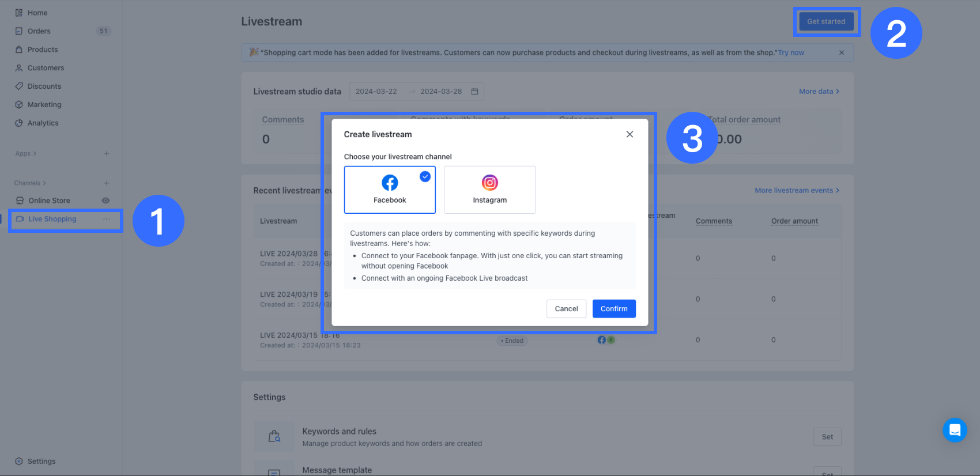The image size is (980, 476).
Task: Open the Products page
Action: 43,50
